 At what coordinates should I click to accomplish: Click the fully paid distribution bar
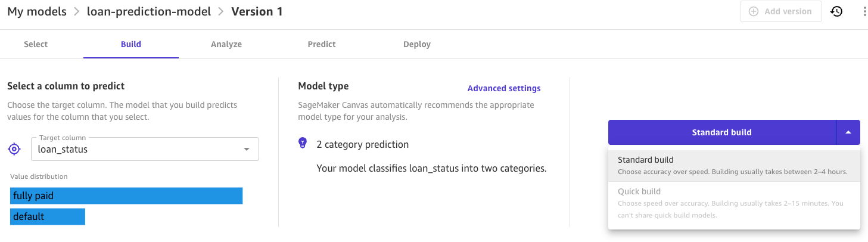point(126,196)
